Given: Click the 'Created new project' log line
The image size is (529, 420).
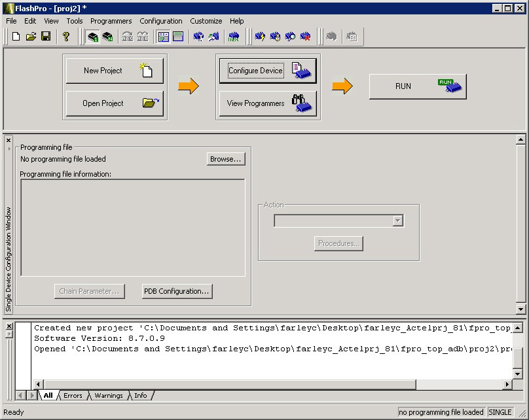Looking at the screenshot, I should [x=272, y=328].
